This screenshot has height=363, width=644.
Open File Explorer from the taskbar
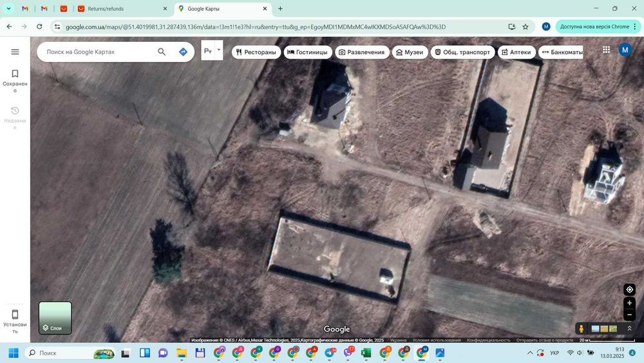pos(182,353)
